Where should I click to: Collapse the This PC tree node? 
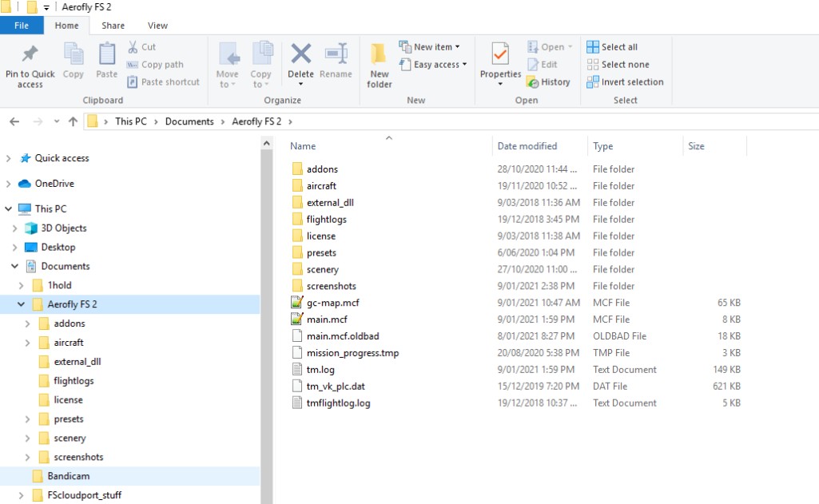pos(8,208)
